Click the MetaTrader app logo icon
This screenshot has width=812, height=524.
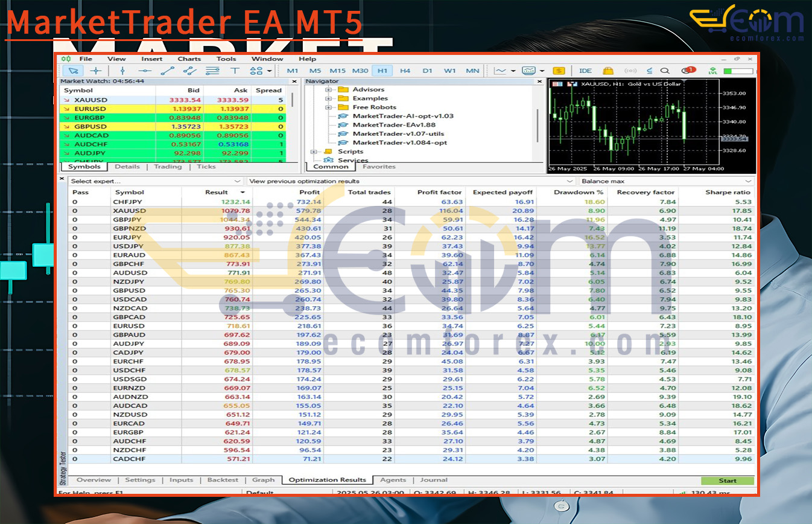click(66, 59)
